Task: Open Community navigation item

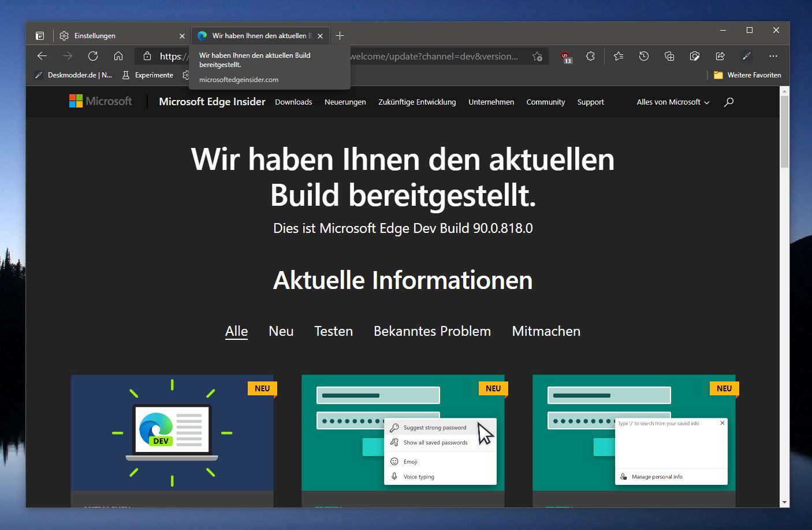Action: [546, 102]
